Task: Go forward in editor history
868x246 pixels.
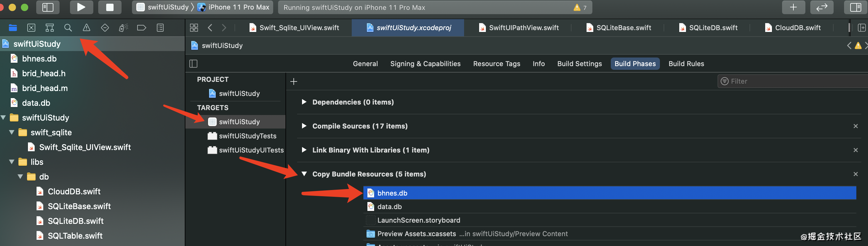Action: (224, 28)
